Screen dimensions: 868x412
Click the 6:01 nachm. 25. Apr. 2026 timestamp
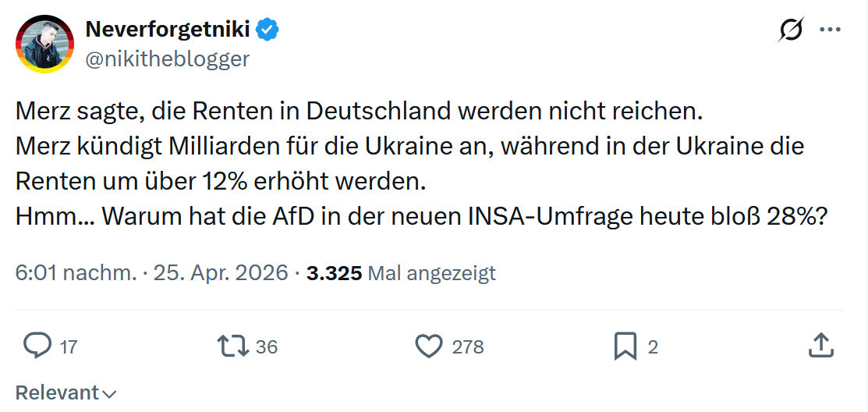pyautogui.click(x=151, y=273)
